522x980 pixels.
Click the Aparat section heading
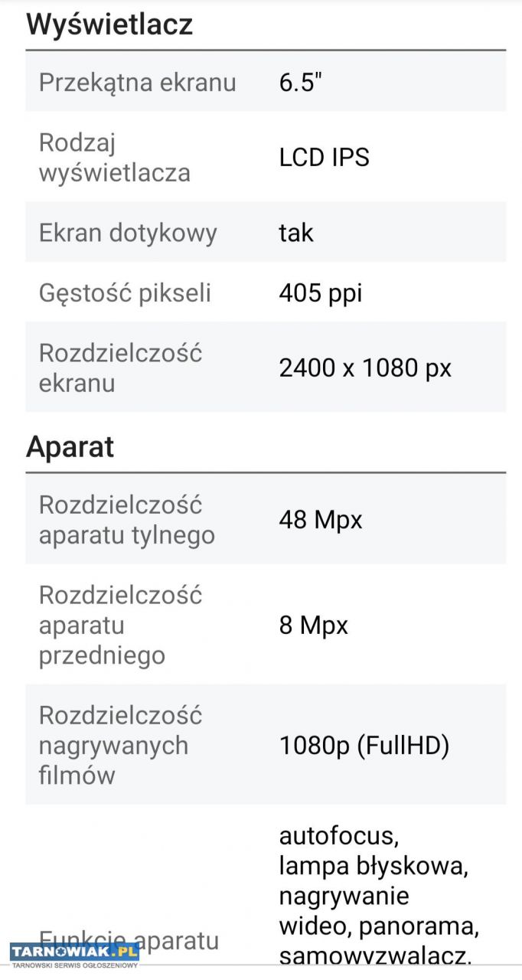(x=70, y=447)
